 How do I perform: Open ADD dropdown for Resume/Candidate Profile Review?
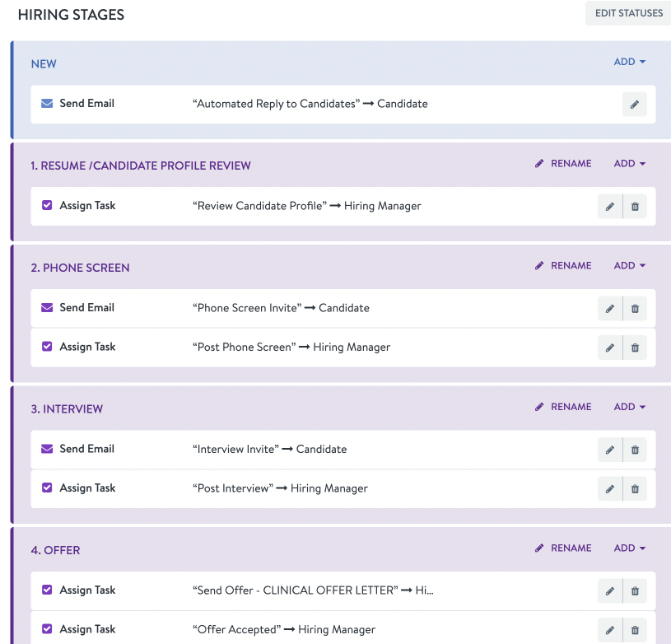pos(630,164)
